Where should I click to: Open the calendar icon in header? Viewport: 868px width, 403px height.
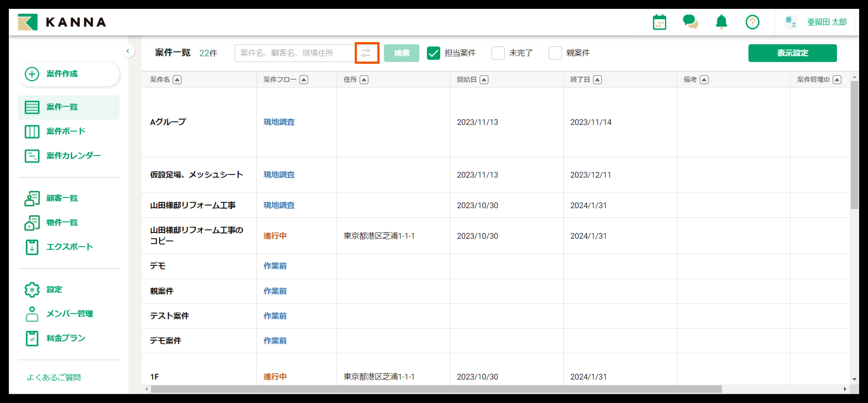pyautogui.click(x=659, y=22)
